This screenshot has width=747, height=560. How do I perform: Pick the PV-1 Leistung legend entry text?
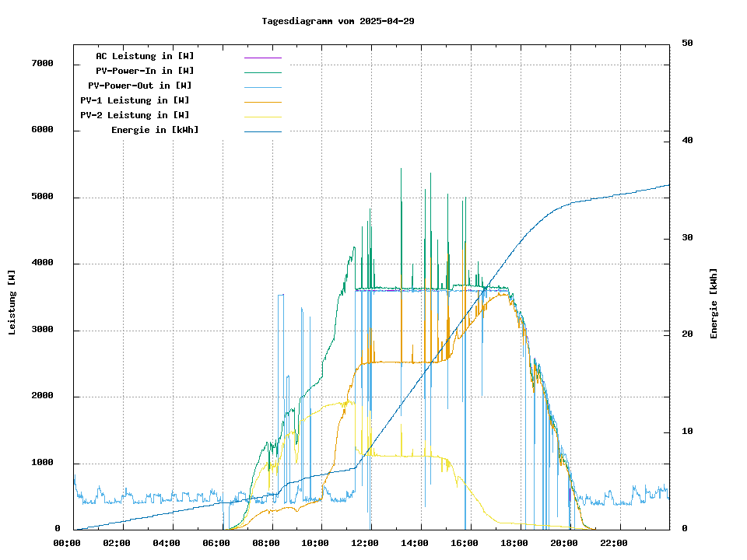(135, 100)
